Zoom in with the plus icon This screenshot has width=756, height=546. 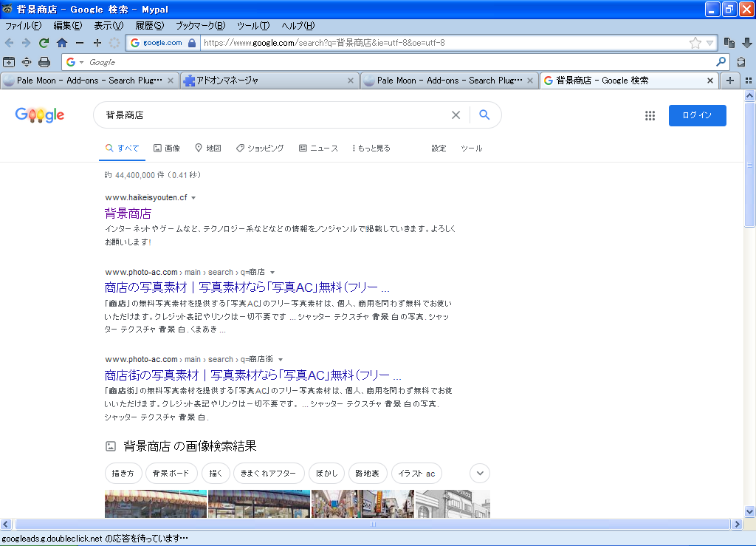(97, 43)
